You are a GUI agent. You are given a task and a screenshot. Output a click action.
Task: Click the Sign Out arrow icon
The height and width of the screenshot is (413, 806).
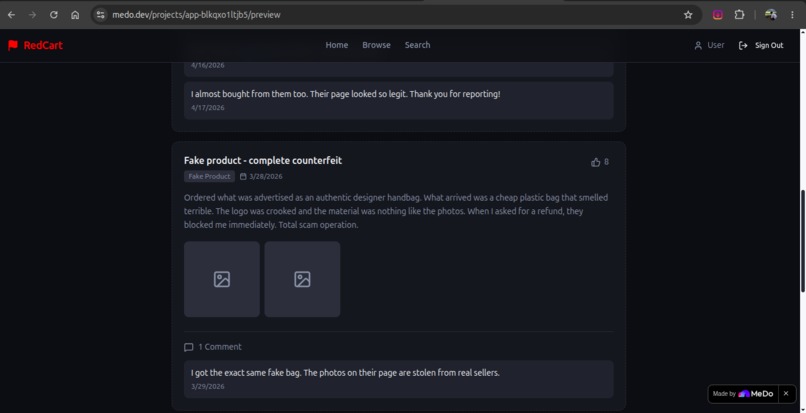tap(743, 45)
